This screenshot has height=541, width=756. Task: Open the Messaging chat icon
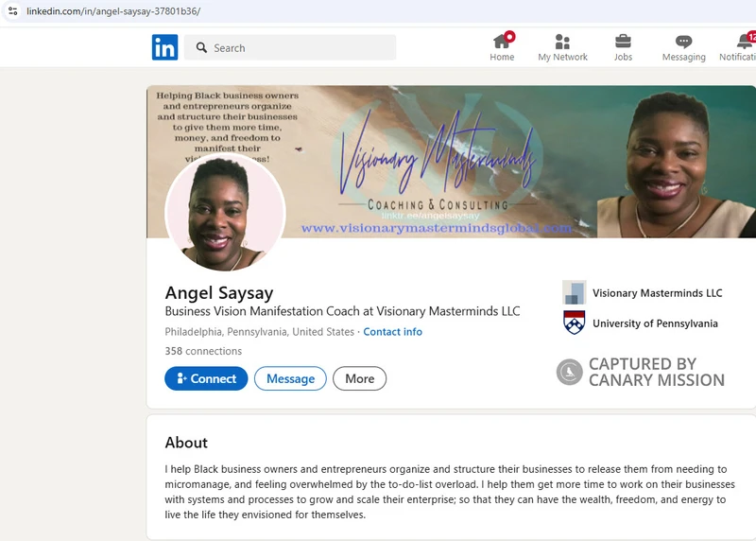pyautogui.click(x=683, y=42)
